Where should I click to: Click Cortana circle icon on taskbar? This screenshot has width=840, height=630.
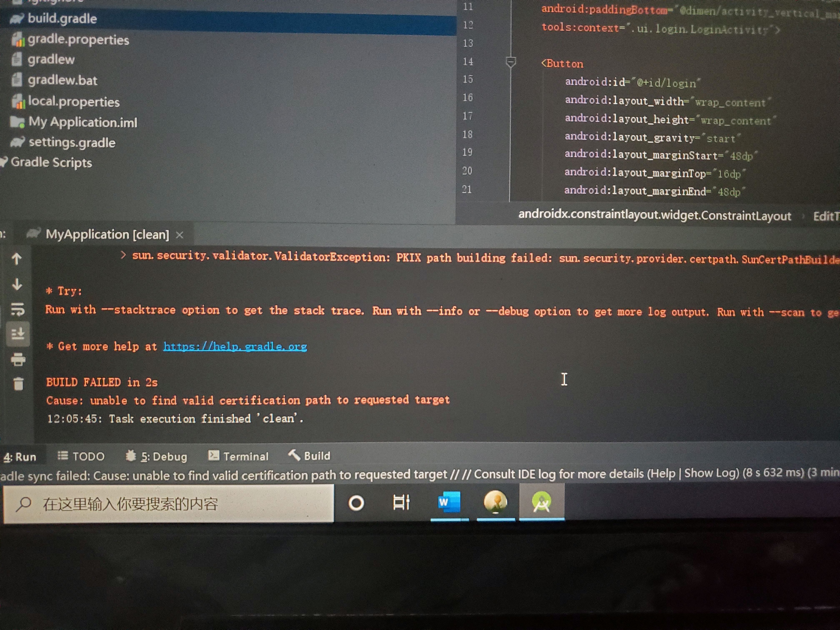point(356,503)
